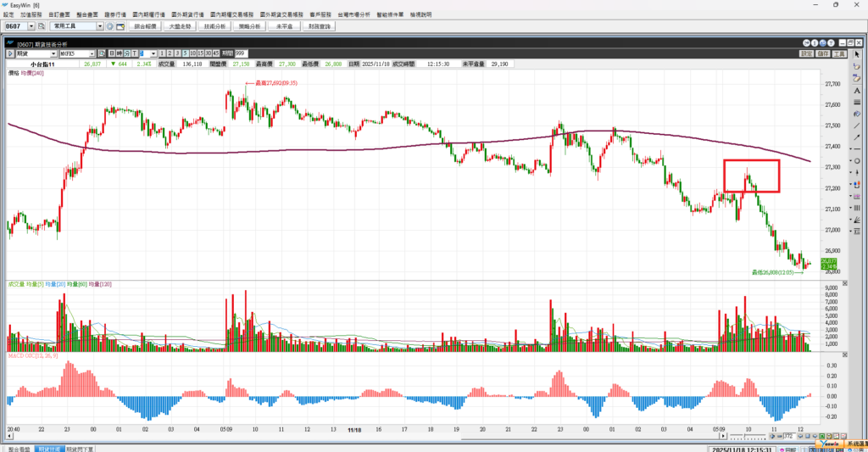Screen dimensions: 868x452
Task: Select the text annotation 'A' tool
Action: (858, 90)
